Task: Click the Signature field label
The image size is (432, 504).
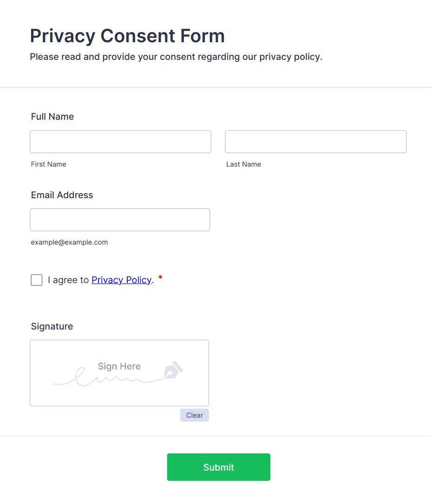Action: coord(52,326)
